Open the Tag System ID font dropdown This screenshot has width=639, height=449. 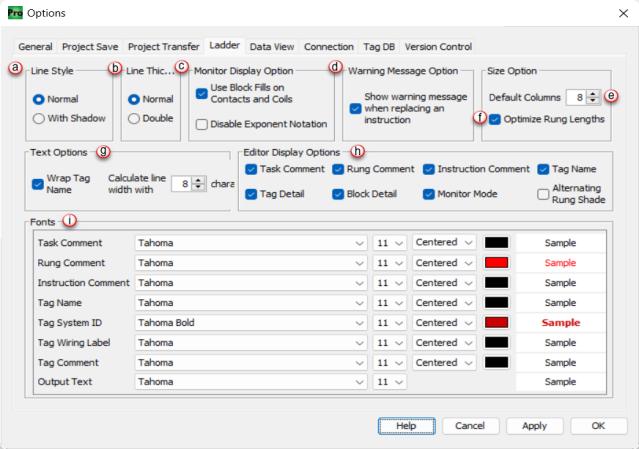[x=359, y=322]
